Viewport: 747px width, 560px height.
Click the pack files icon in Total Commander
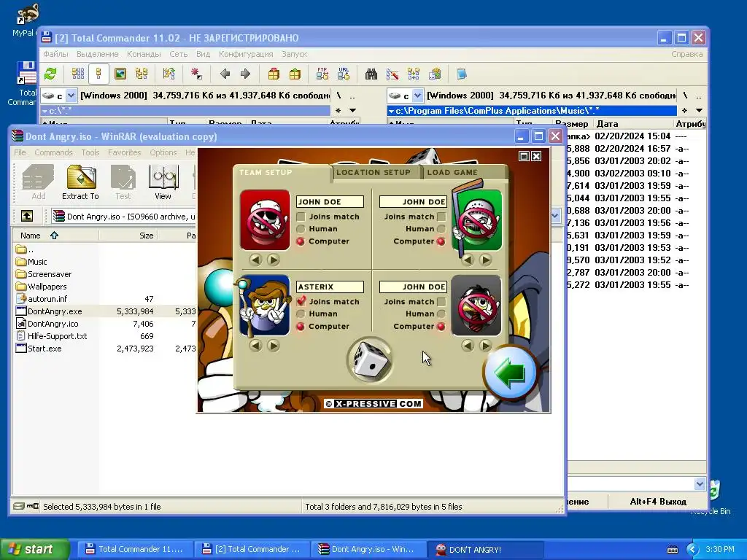click(274, 74)
